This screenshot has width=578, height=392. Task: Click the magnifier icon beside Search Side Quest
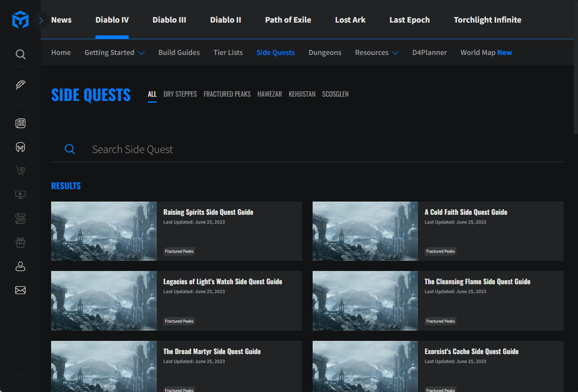(70, 149)
